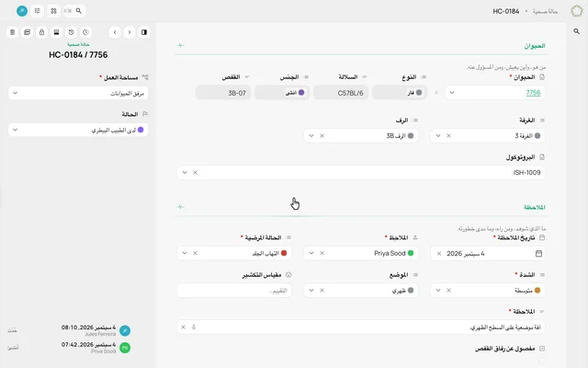Screen dimensions: 588x368
Task: Click the document icon beside البروتوكول label
Action: pyautogui.click(x=541, y=157)
